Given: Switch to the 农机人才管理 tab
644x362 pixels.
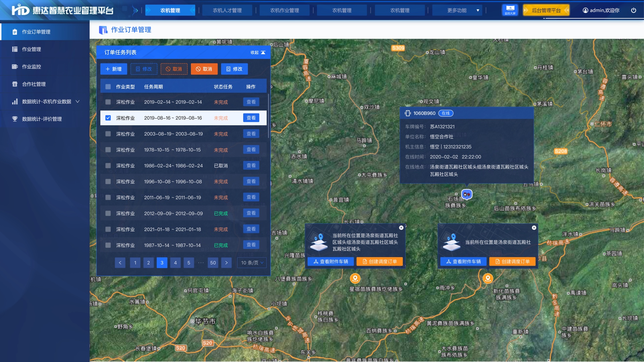Looking at the screenshot, I should click(227, 10).
